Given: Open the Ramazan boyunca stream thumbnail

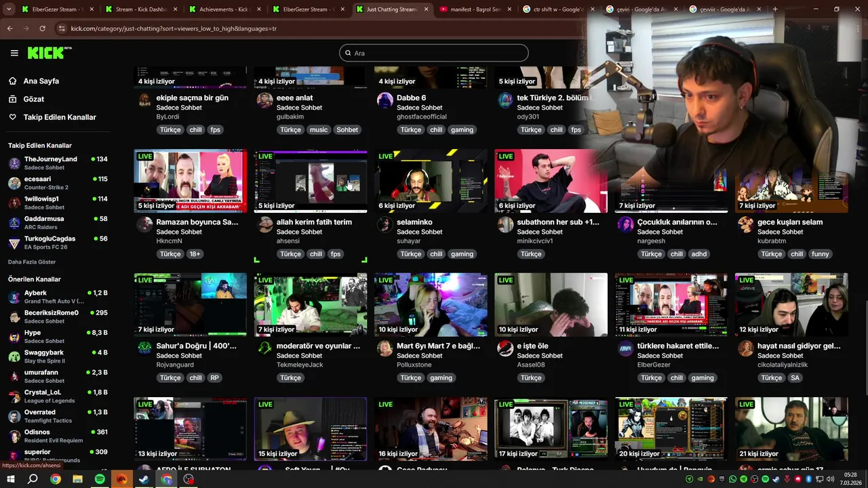Looking at the screenshot, I should (190, 181).
